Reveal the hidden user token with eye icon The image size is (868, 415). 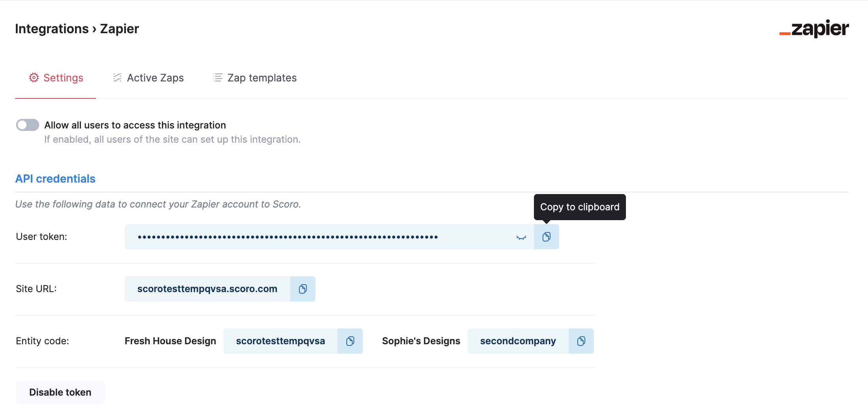521,237
